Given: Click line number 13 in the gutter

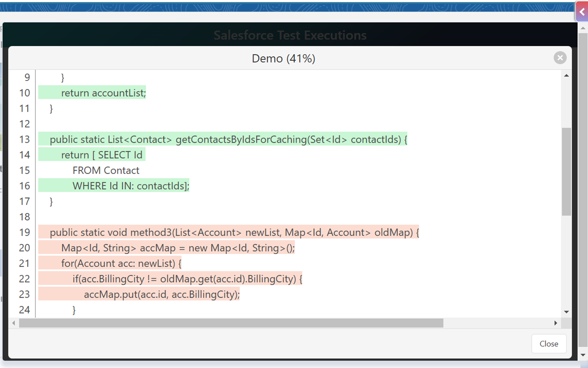Looking at the screenshot, I should tap(25, 139).
